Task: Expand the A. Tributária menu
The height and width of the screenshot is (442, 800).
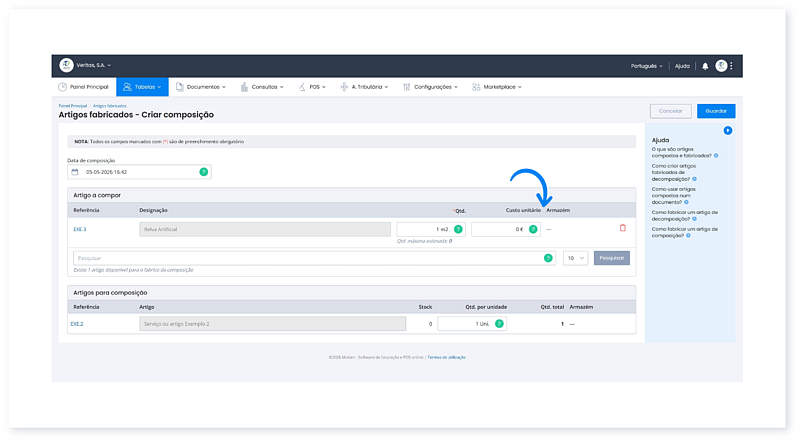Action: (x=364, y=87)
